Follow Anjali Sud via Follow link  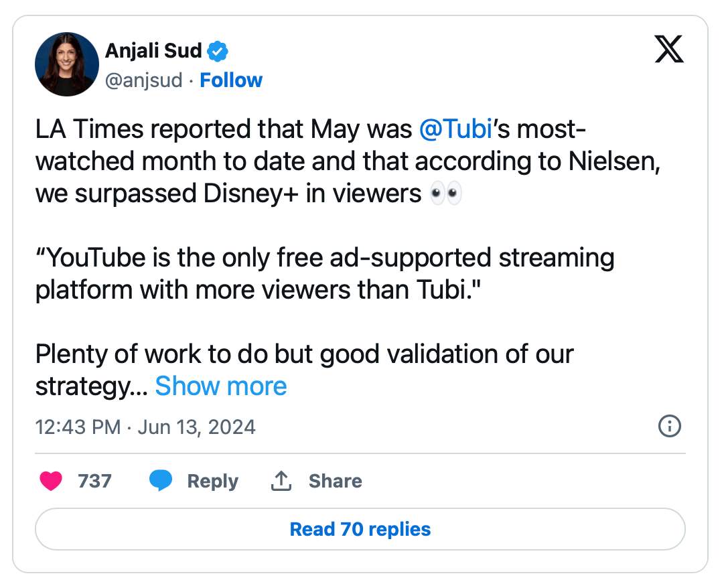click(231, 80)
